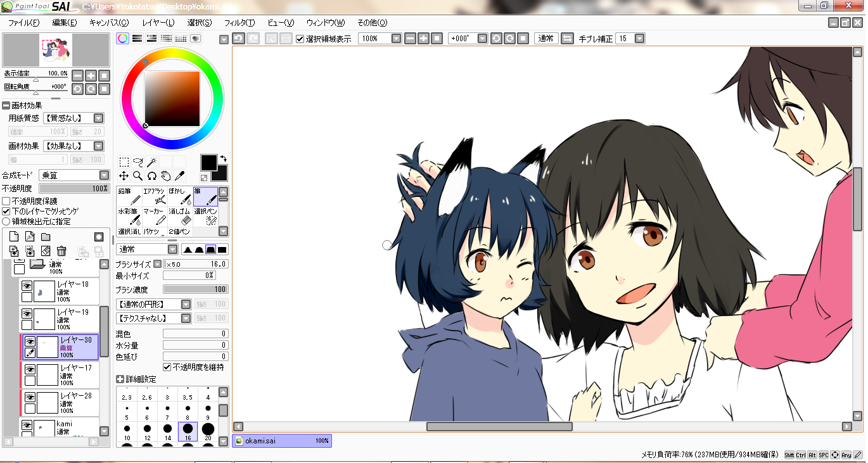This screenshot has width=868, height=463.
Task: Select the 選択ペン selection pen tool
Action: tap(205, 217)
